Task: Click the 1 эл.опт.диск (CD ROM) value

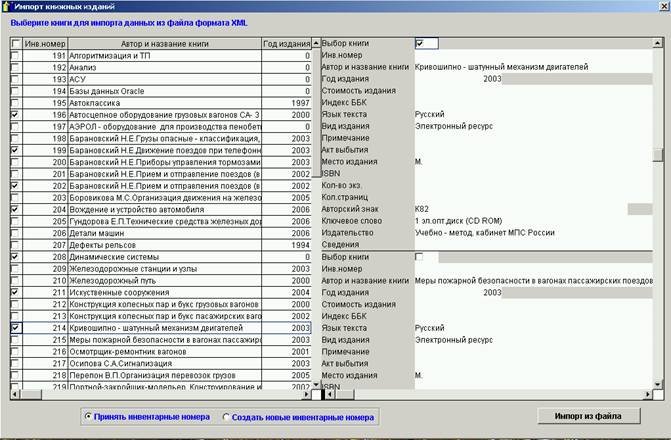Action: click(x=458, y=221)
